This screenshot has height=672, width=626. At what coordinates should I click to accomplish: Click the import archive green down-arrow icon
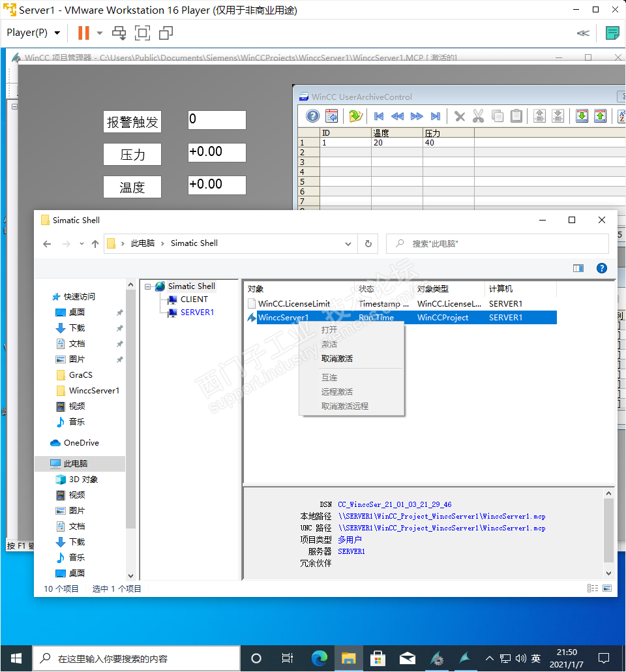(x=582, y=115)
